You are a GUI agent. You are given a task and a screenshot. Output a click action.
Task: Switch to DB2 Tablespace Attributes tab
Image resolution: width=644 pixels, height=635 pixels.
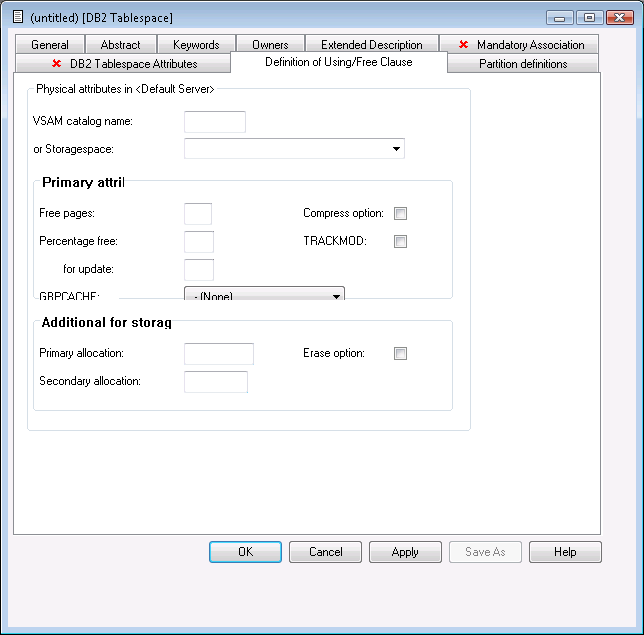[124, 64]
